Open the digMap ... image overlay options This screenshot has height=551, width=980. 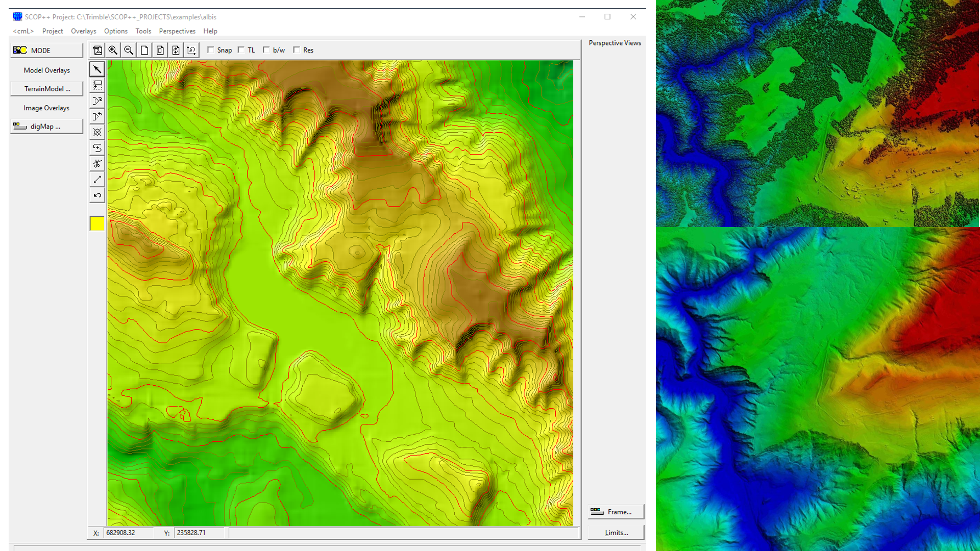(x=46, y=127)
